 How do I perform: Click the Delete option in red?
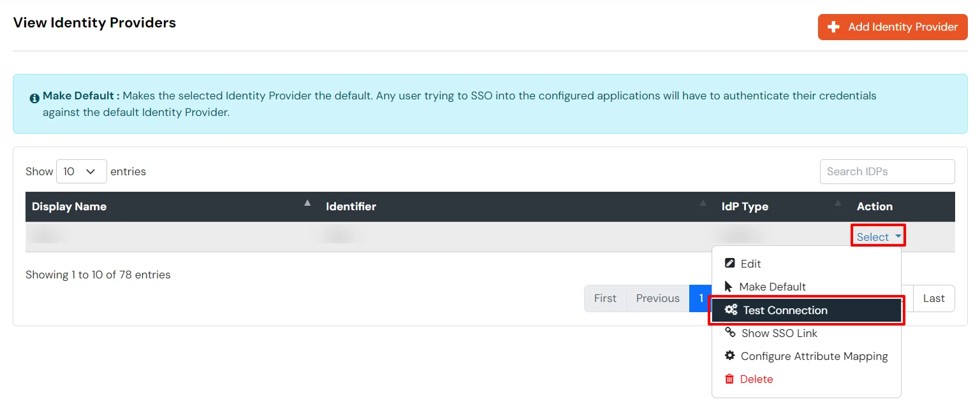click(x=756, y=379)
